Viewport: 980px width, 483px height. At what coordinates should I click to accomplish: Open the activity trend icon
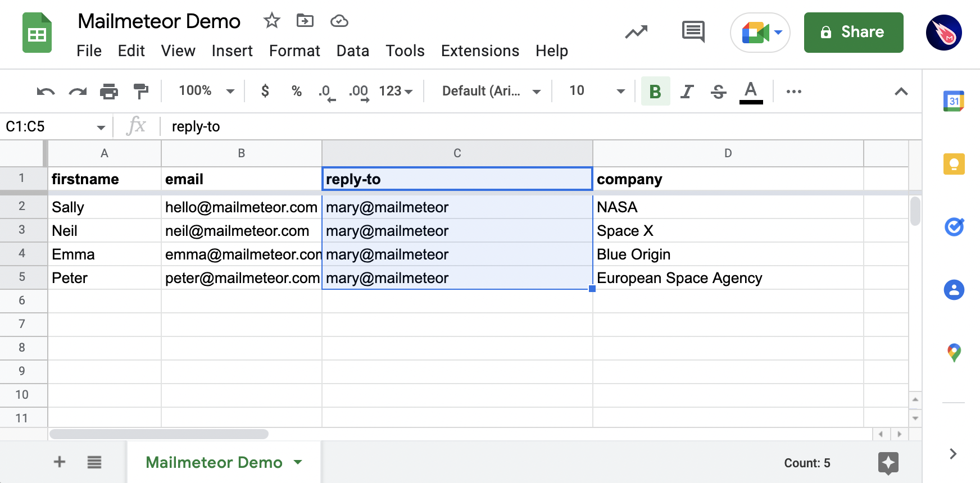tap(636, 33)
